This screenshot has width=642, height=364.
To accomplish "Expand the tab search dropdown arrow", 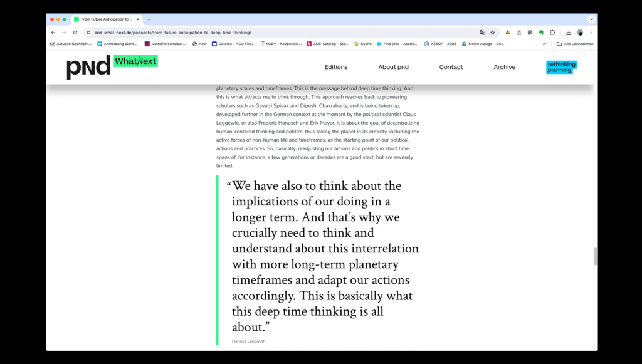I will pyautogui.click(x=591, y=19).
